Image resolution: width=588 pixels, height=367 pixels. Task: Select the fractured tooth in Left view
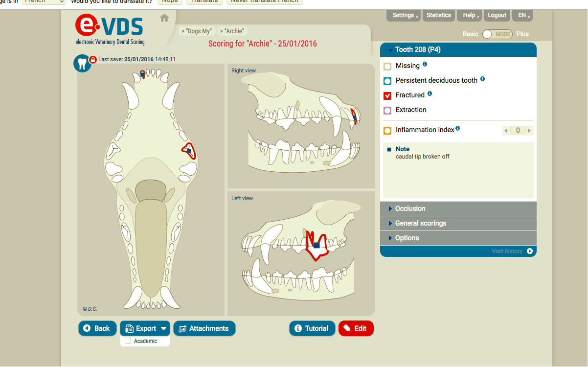[x=317, y=245]
